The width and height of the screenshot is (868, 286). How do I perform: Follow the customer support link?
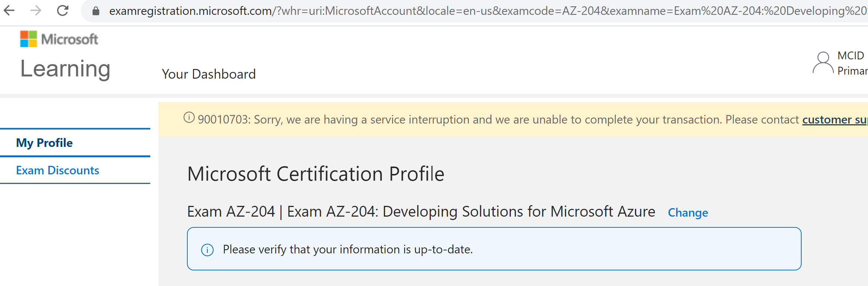point(835,119)
